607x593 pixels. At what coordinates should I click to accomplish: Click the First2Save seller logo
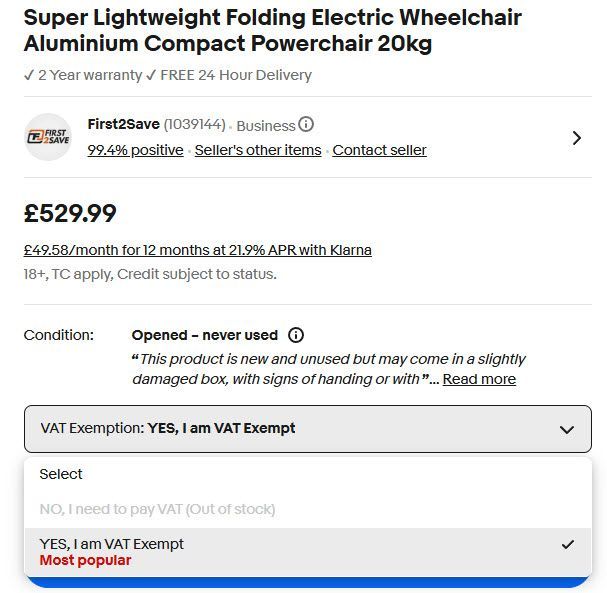(48, 137)
